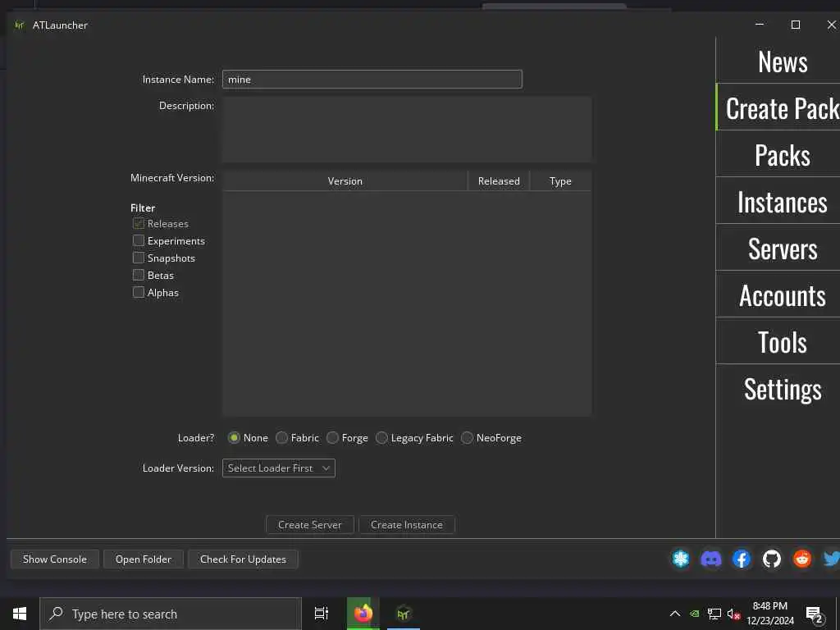Open the Reddit link icon
This screenshot has height=630, width=840.
pos(802,559)
